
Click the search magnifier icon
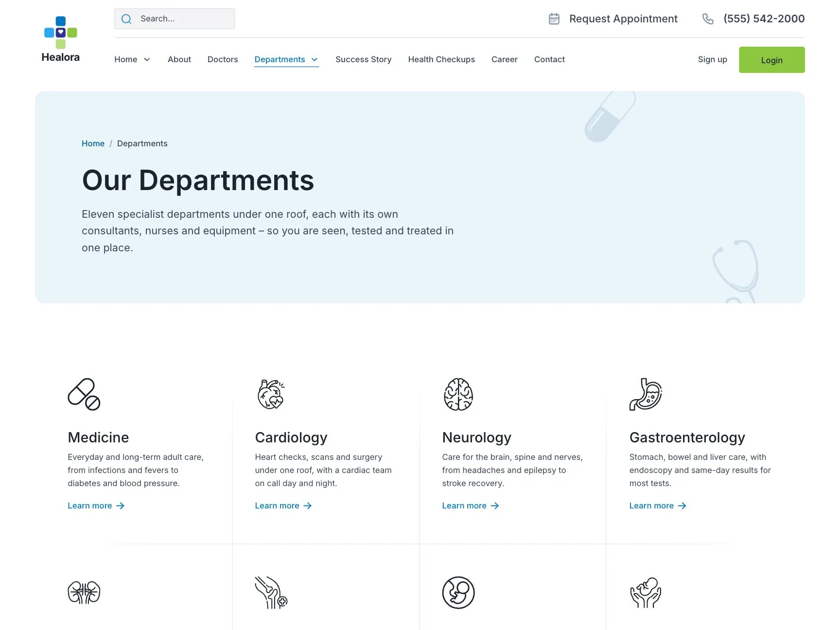[126, 19]
